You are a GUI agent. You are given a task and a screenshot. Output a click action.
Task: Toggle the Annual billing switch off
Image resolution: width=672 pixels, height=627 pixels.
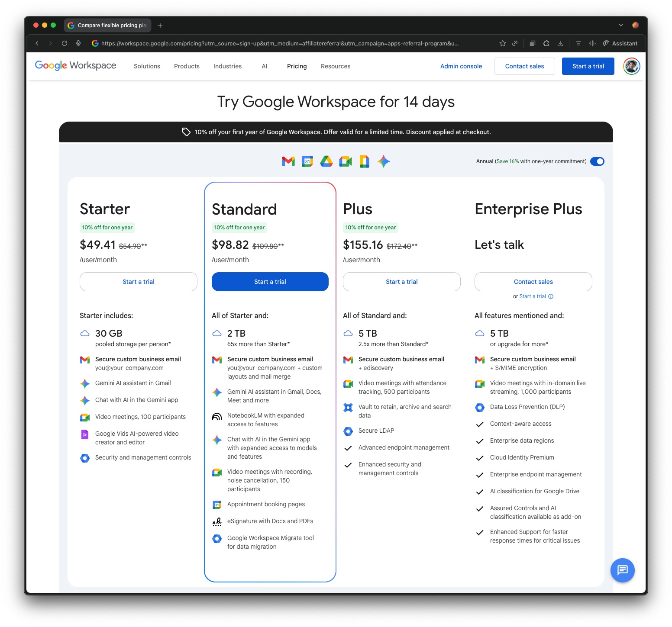tap(597, 161)
